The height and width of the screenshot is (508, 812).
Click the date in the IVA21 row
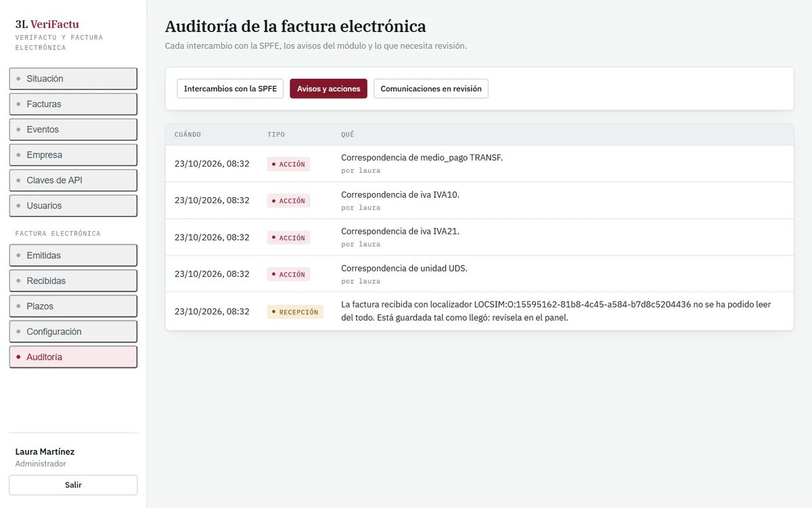coord(212,238)
